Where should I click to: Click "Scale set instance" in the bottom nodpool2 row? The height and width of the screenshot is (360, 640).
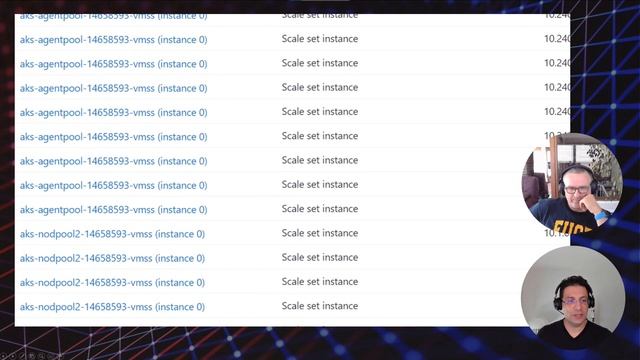tap(320, 306)
